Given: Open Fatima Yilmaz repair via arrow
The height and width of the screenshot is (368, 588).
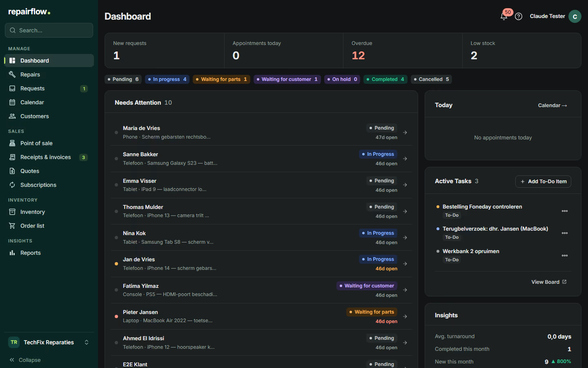Looking at the screenshot, I should point(405,290).
